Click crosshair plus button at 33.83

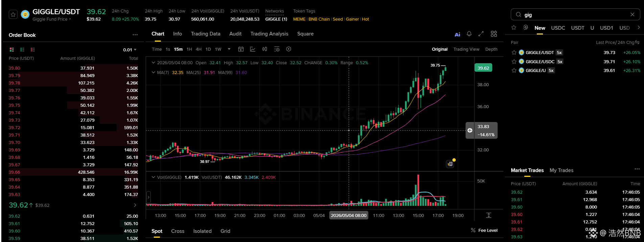coord(470,130)
